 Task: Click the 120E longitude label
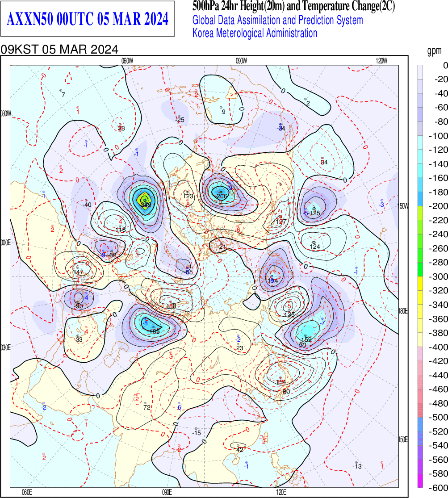(281, 492)
